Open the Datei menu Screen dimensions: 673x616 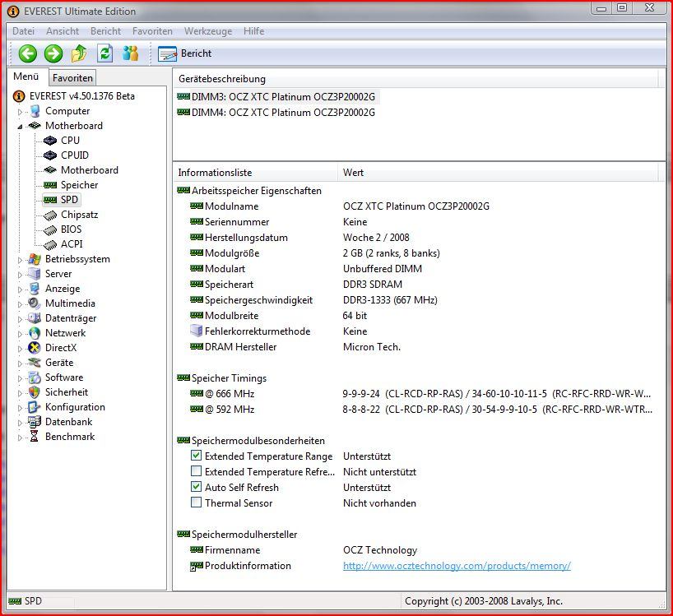tap(23, 31)
